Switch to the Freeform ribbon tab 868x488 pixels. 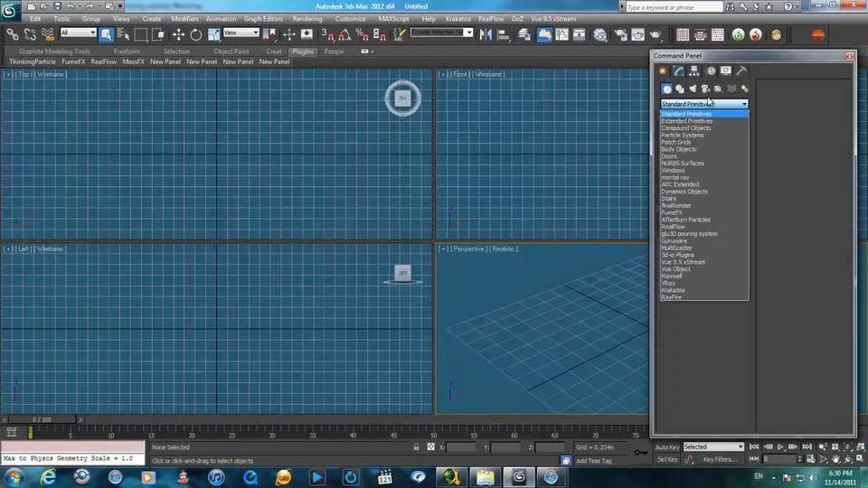pyautogui.click(x=127, y=52)
